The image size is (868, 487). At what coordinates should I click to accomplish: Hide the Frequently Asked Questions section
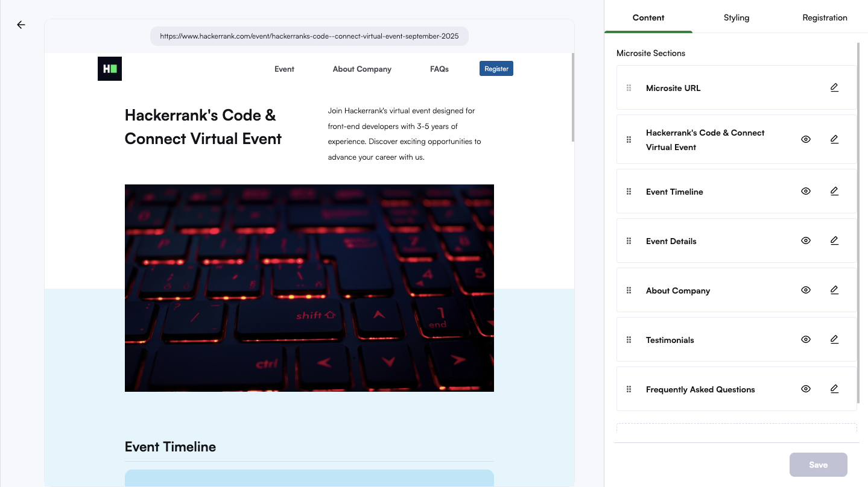point(806,389)
